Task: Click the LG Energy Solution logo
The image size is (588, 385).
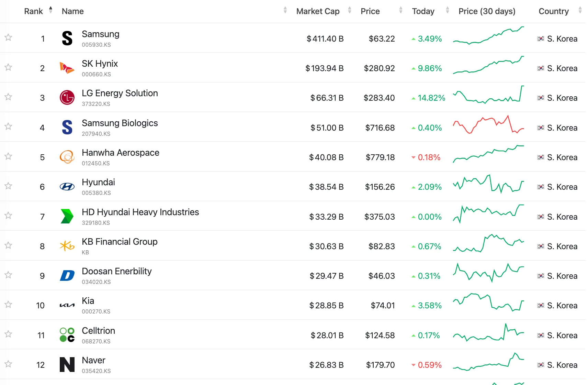Action: click(x=67, y=98)
